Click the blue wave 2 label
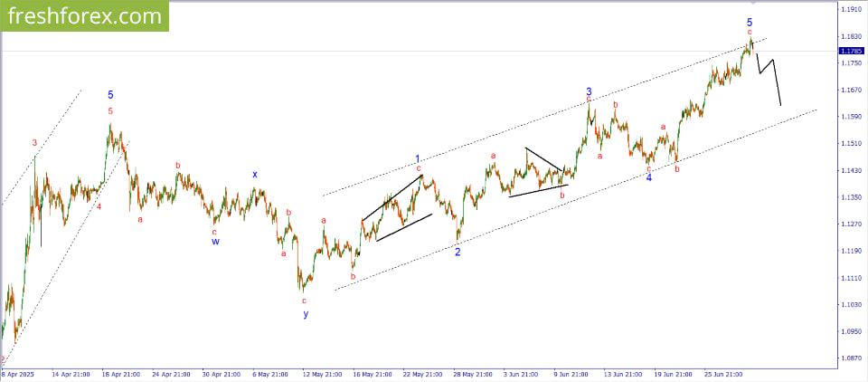Viewport: 868px width, 382px height. (x=458, y=252)
